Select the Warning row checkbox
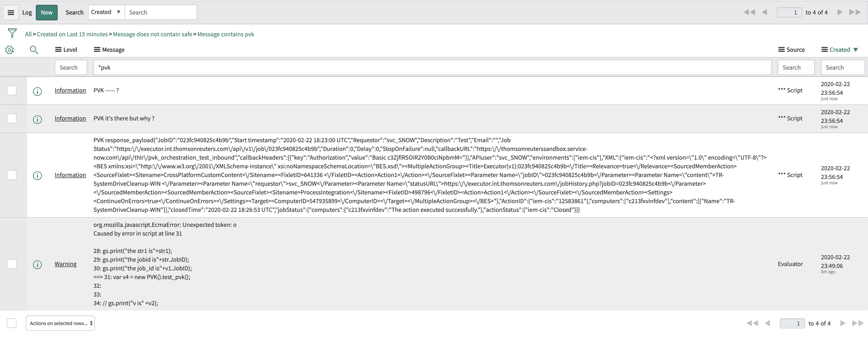868x341 pixels. coord(12,264)
